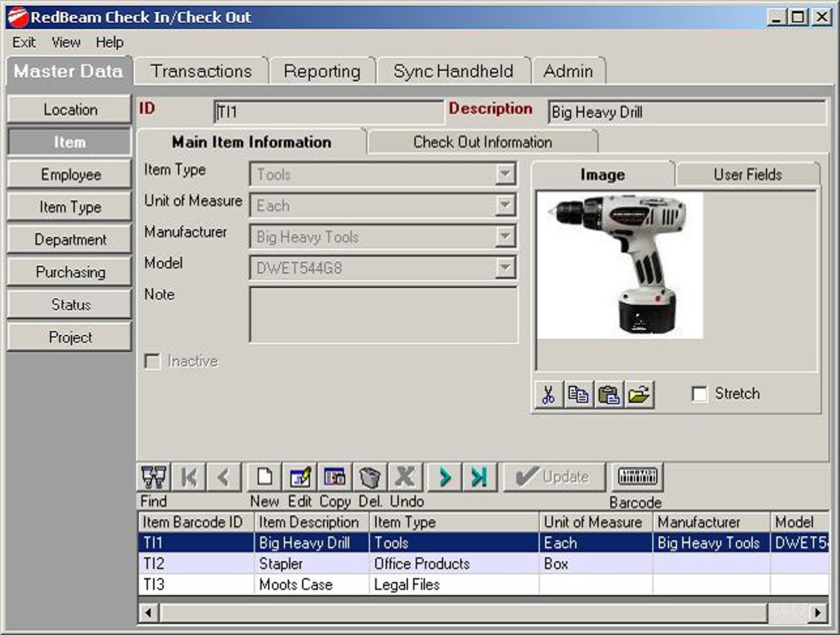This screenshot has width=840, height=635.
Task: Open the Exit menu
Action: click(24, 43)
